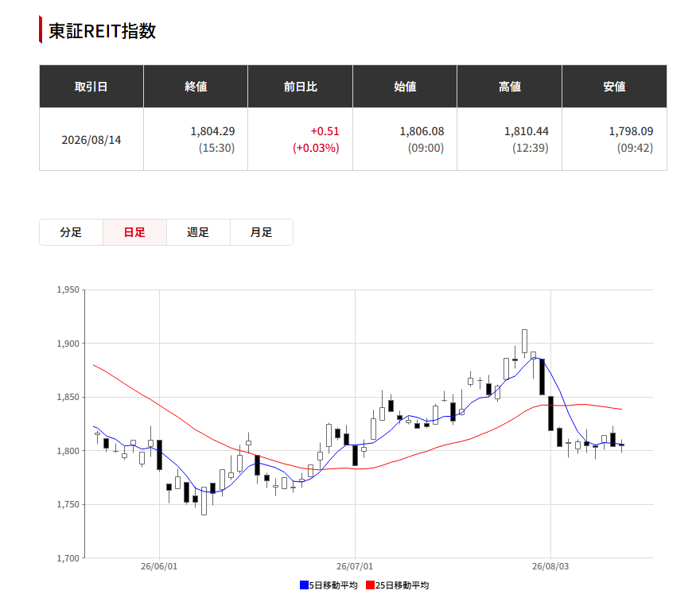
Task: Click the closing time (15:30)
Action: tap(216, 148)
